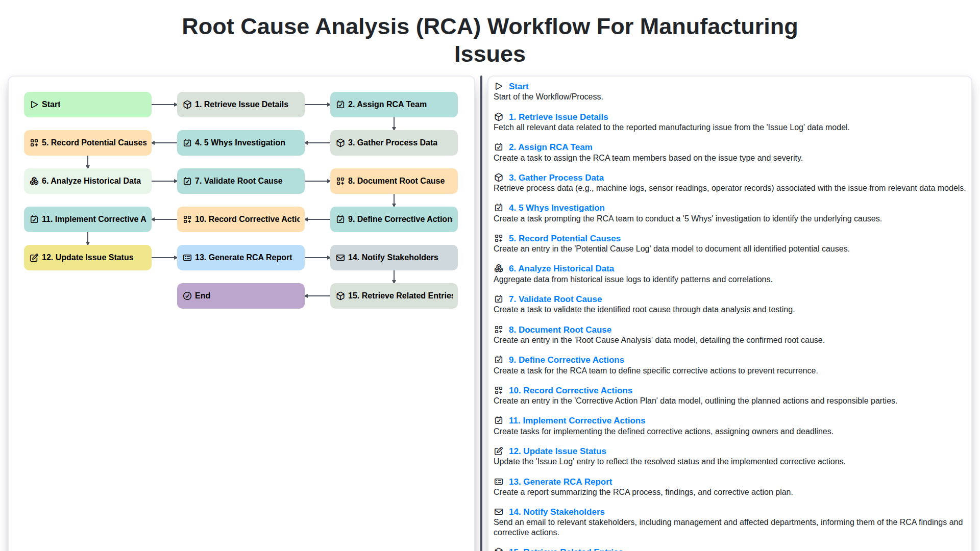Select the 11. Implement Corrective Actions node
This screenshot has width=980, height=551.
tap(87, 219)
